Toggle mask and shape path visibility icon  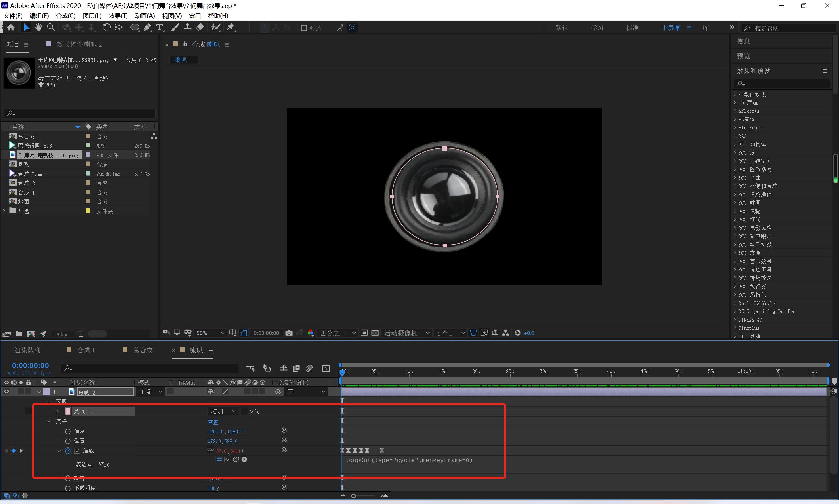click(x=244, y=333)
